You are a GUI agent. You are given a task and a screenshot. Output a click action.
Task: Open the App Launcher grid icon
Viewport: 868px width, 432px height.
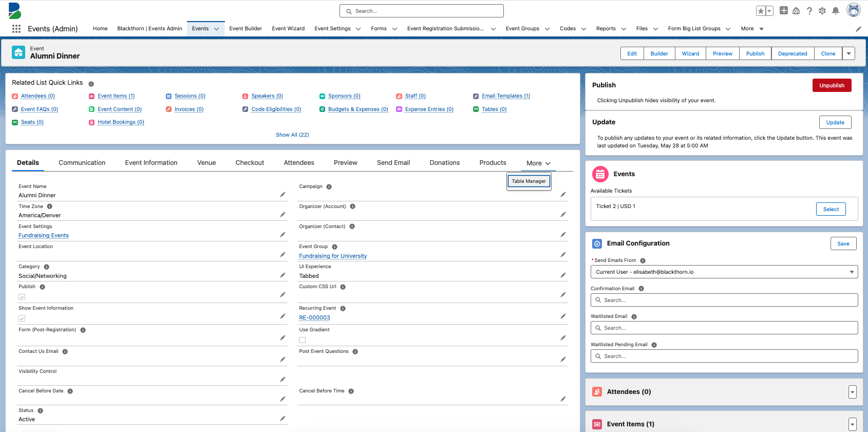pos(16,29)
